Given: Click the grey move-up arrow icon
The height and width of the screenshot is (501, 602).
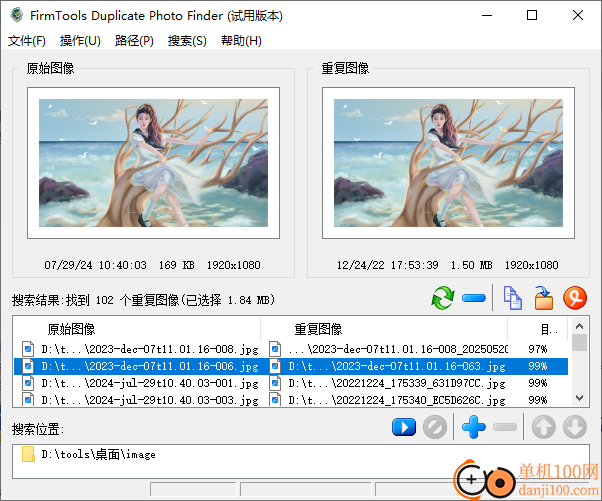Looking at the screenshot, I should [x=544, y=427].
